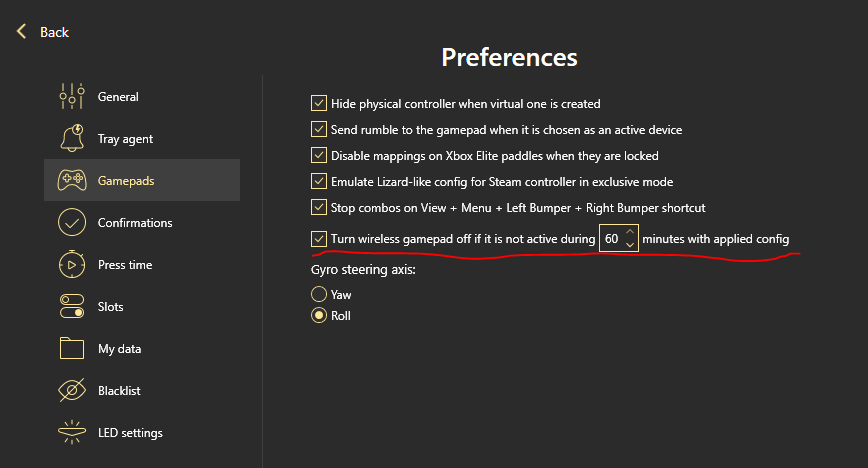Toggle Stop combos on shortcut checkbox

319,207
